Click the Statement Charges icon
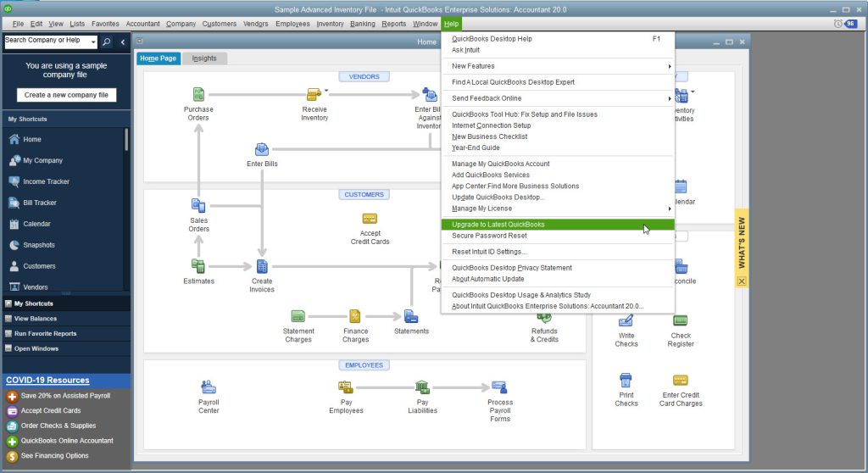868x473 pixels. point(298,316)
